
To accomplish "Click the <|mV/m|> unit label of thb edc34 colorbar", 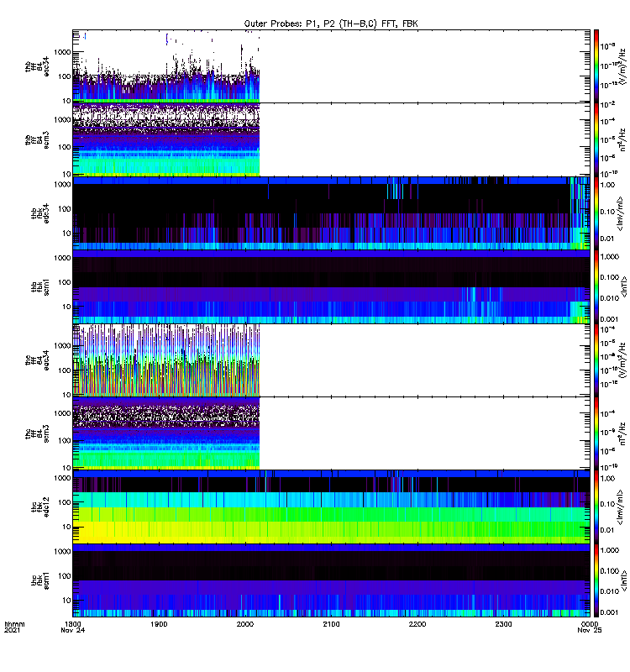I will pos(620,213).
